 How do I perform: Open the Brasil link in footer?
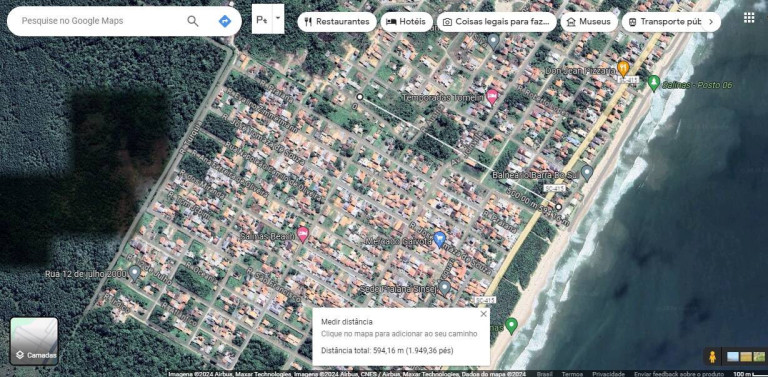tap(545, 374)
